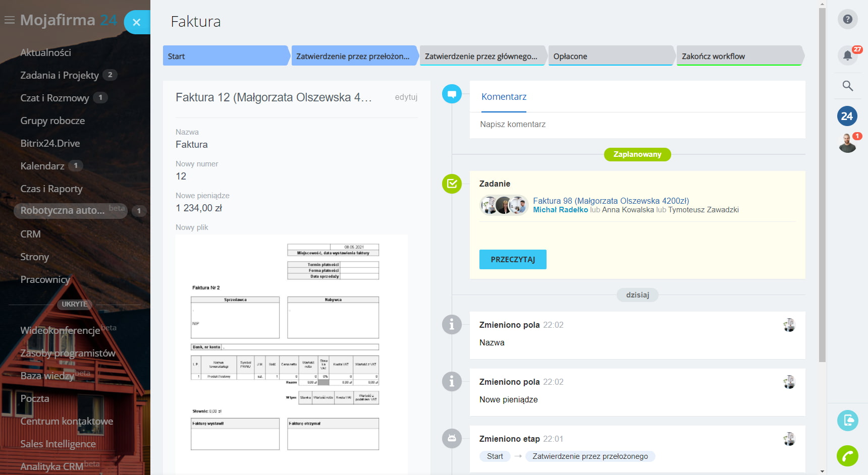Open Zadania i Projekty in sidebar
This screenshot has width=868, height=475.
click(60, 75)
